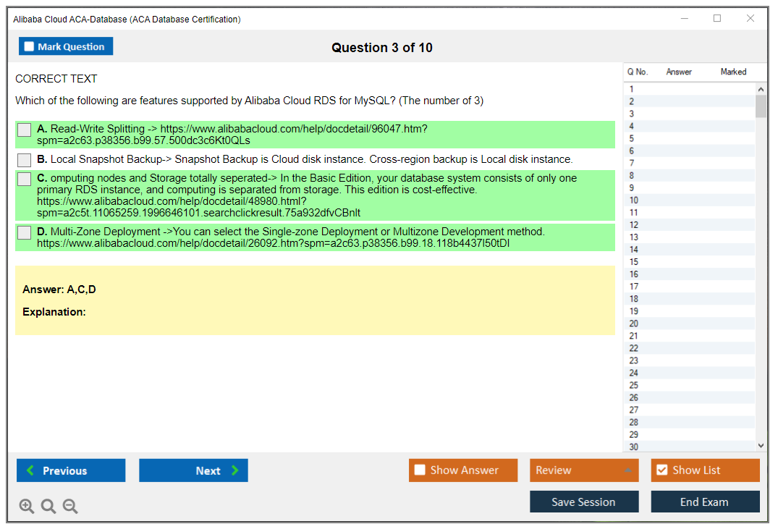Click the End Exam button
Image resolution: width=778 pixels, height=532 pixels.
click(705, 502)
